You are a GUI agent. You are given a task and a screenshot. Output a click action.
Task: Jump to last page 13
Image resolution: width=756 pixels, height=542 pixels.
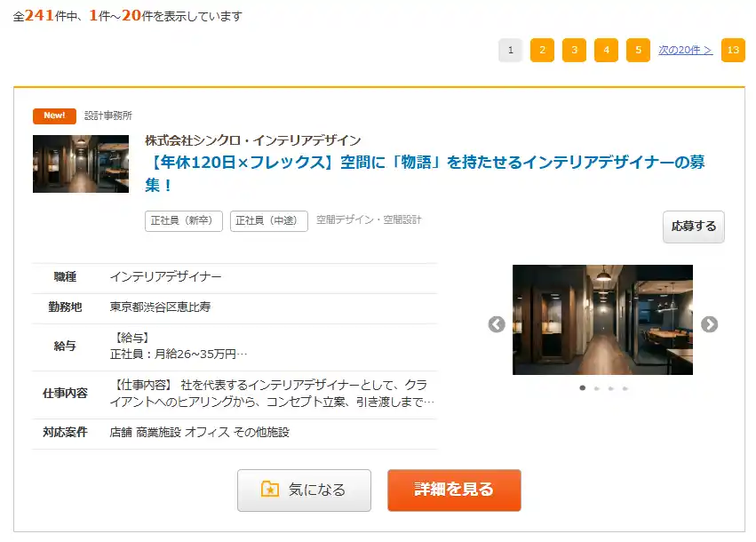(x=733, y=51)
